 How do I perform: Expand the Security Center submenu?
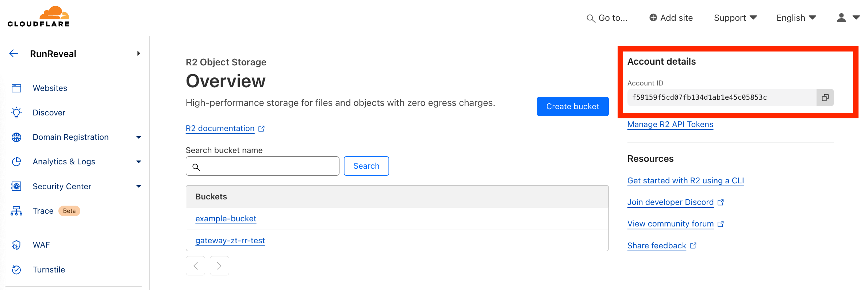[x=138, y=186]
